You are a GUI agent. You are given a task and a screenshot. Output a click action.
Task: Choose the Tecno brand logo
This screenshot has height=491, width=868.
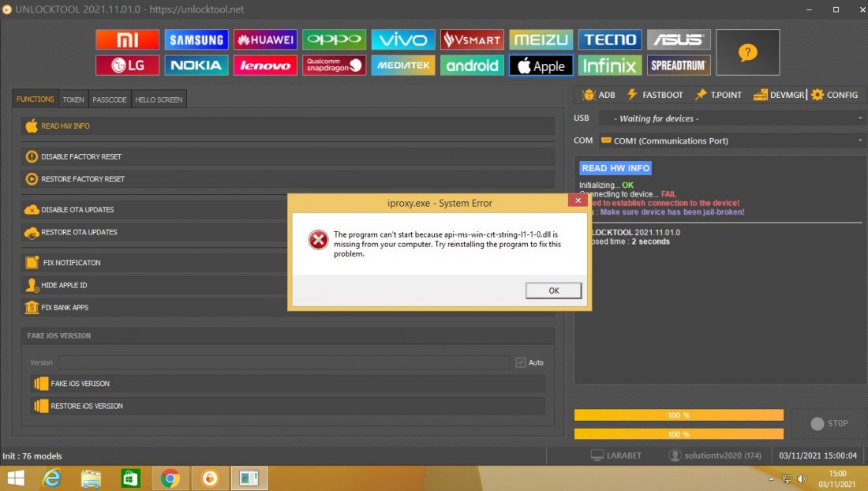[x=610, y=39]
